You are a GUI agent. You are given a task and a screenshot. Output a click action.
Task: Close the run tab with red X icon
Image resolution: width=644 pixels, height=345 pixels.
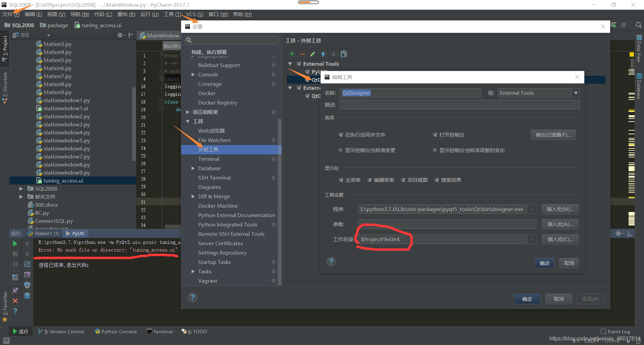(15, 301)
